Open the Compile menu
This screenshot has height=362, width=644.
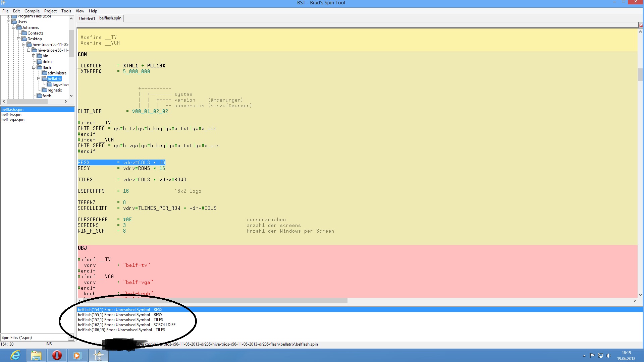pos(32,11)
